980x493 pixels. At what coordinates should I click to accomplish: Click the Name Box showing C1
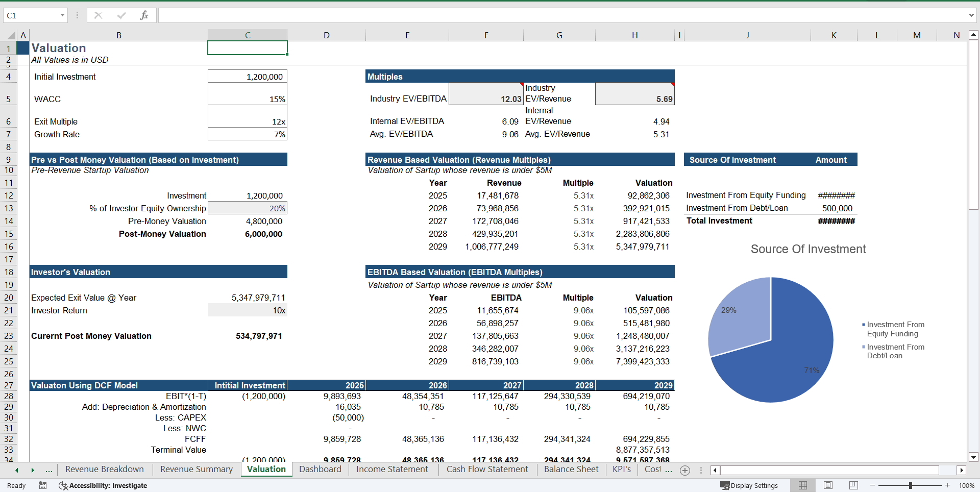click(x=31, y=15)
